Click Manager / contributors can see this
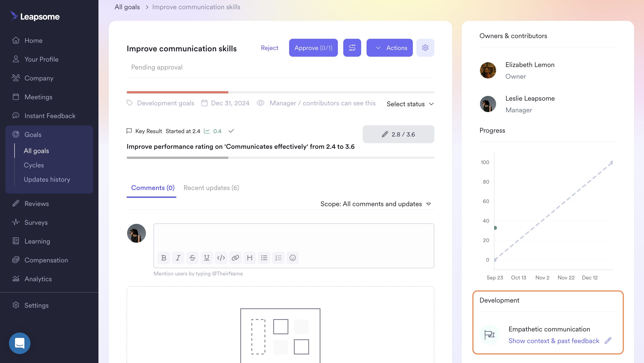644x363 pixels. (x=322, y=103)
